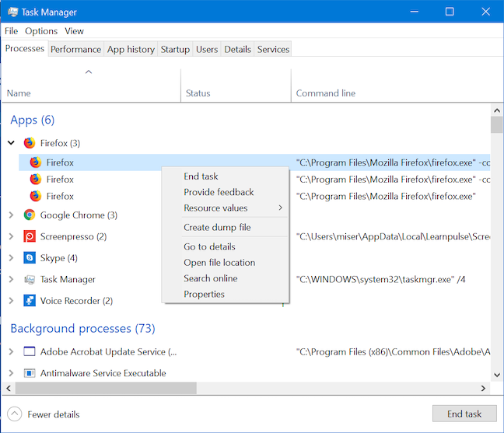The width and height of the screenshot is (504, 433).
Task: Click Fewer details toggle button
Action: point(44,414)
